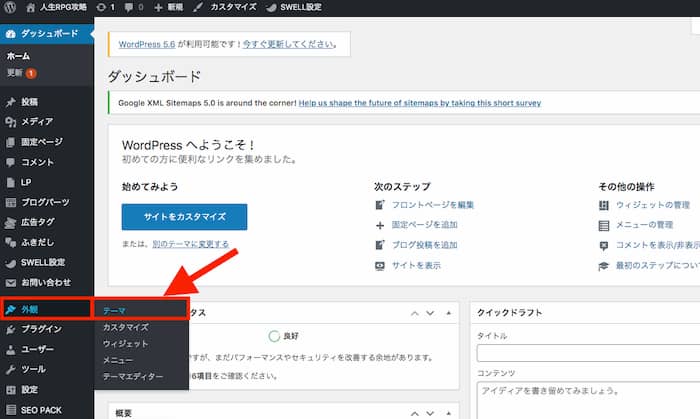Click the updates icon showing 1
The image size is (700, 419).
click(x=106, y=7)
